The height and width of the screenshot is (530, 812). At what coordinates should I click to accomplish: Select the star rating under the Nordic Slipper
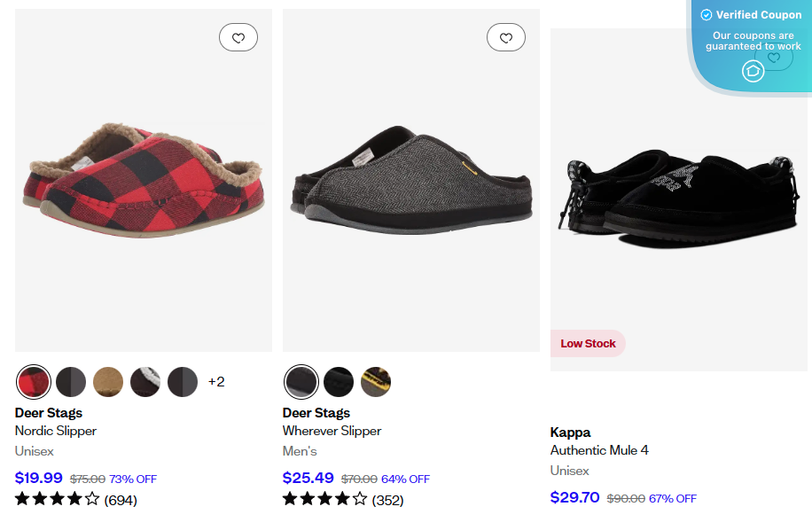tap(56, 499)
